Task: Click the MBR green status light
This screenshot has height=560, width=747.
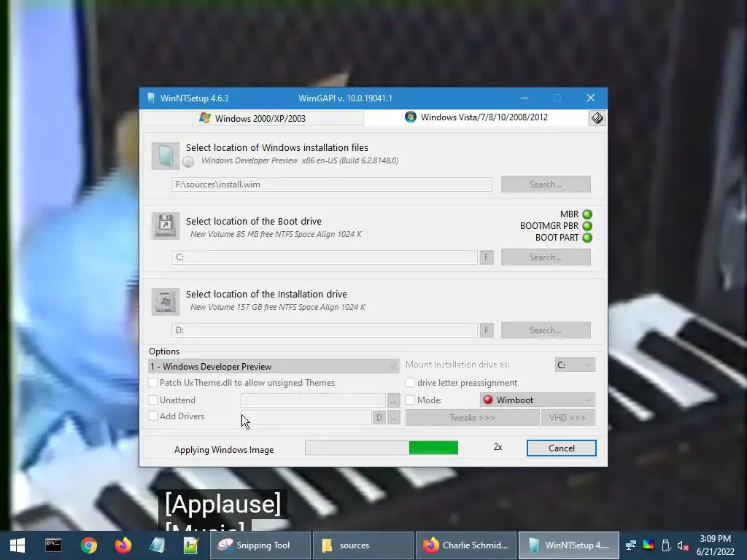Action: [x=587, y=214]
